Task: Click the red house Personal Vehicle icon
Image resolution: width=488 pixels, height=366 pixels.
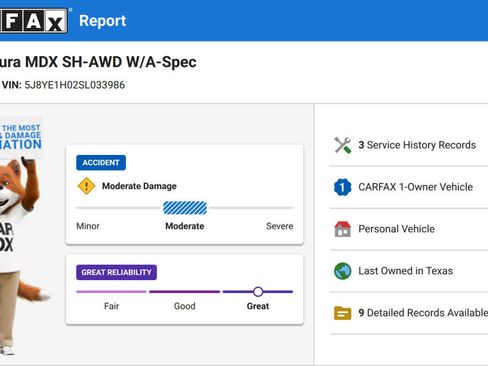Action: [343, 229]
